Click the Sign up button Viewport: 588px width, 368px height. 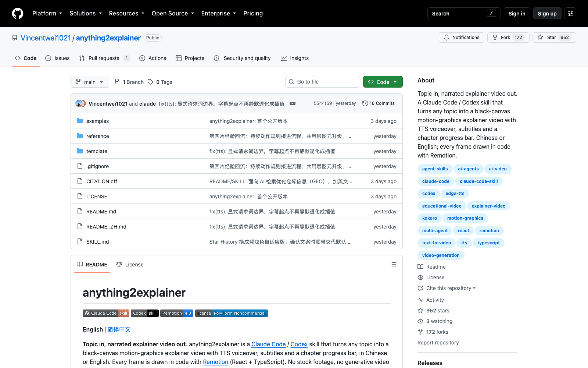coord(547,13)
